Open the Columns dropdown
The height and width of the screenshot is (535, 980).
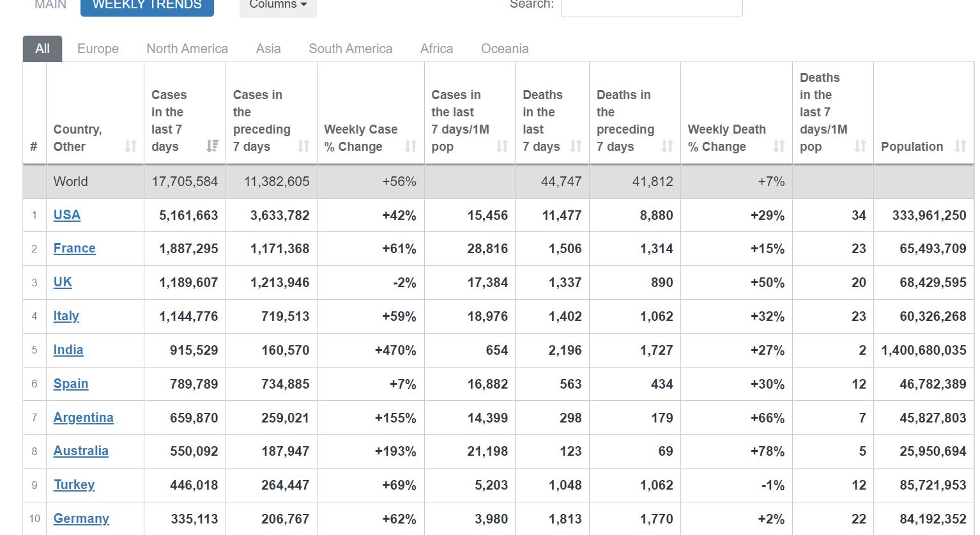coord(278,5)
